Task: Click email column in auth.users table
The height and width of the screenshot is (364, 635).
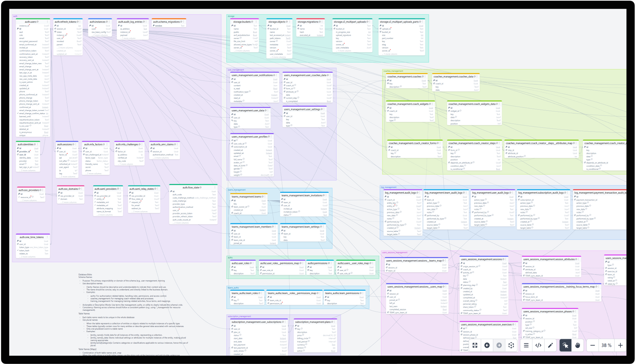Action: [x=22, y=38]
